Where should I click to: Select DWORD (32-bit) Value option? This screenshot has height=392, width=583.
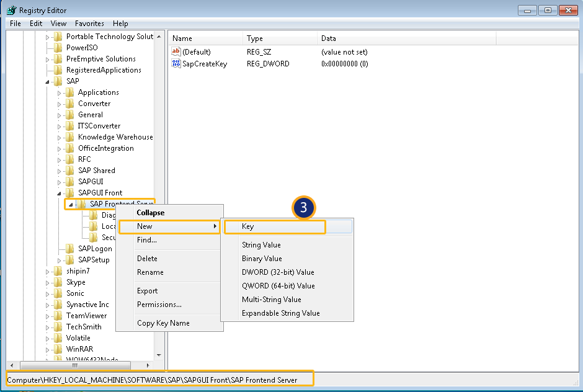tap(278, 272)
